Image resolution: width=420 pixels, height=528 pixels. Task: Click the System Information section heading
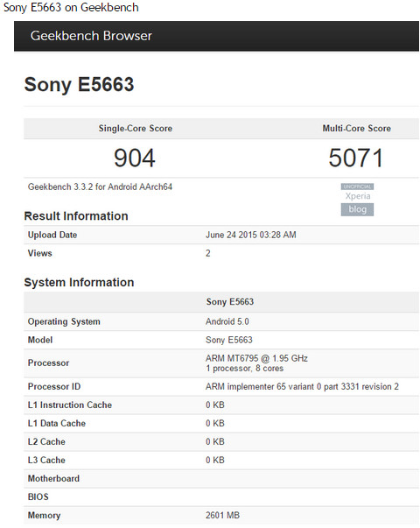coord(79,282)
